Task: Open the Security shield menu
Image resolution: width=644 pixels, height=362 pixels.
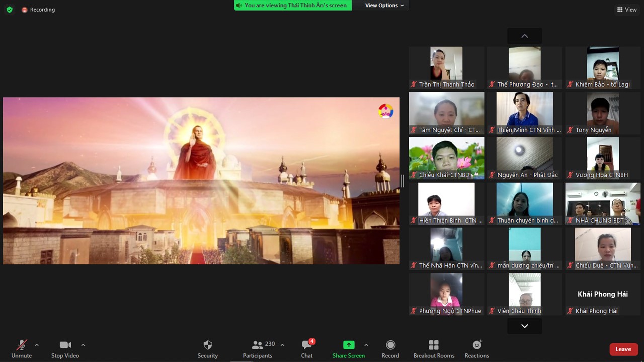Action: tap(208, 348)
